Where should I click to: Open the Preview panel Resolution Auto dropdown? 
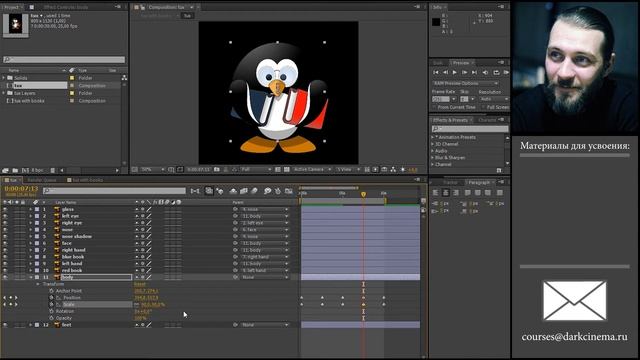click(494, 99)
